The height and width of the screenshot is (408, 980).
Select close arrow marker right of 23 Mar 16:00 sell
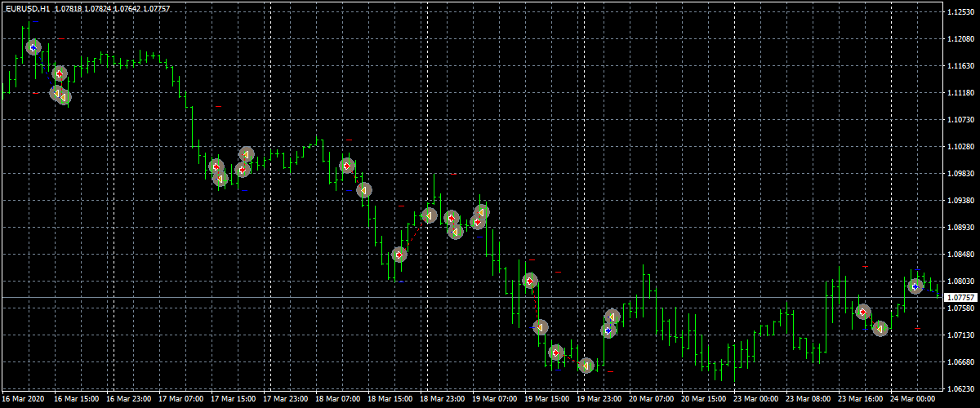[x=880, y=328]
